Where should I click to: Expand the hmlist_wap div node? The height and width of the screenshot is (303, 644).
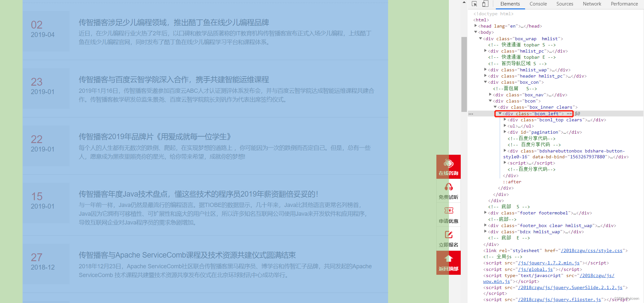pyautogui.click(x=485, y=70)
